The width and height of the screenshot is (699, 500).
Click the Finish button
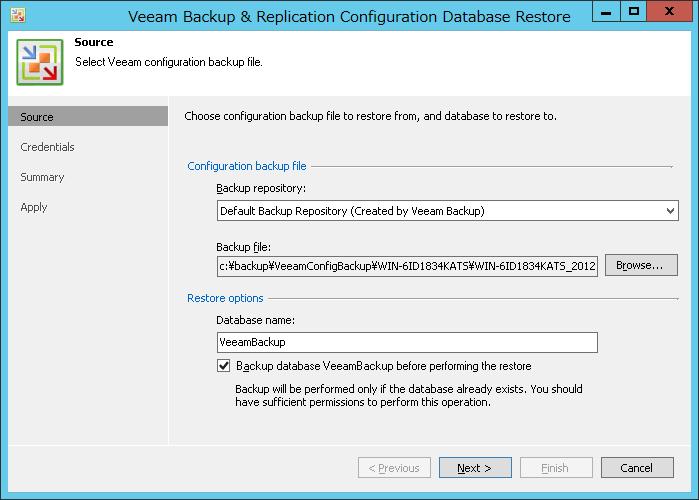coord(556,468)
